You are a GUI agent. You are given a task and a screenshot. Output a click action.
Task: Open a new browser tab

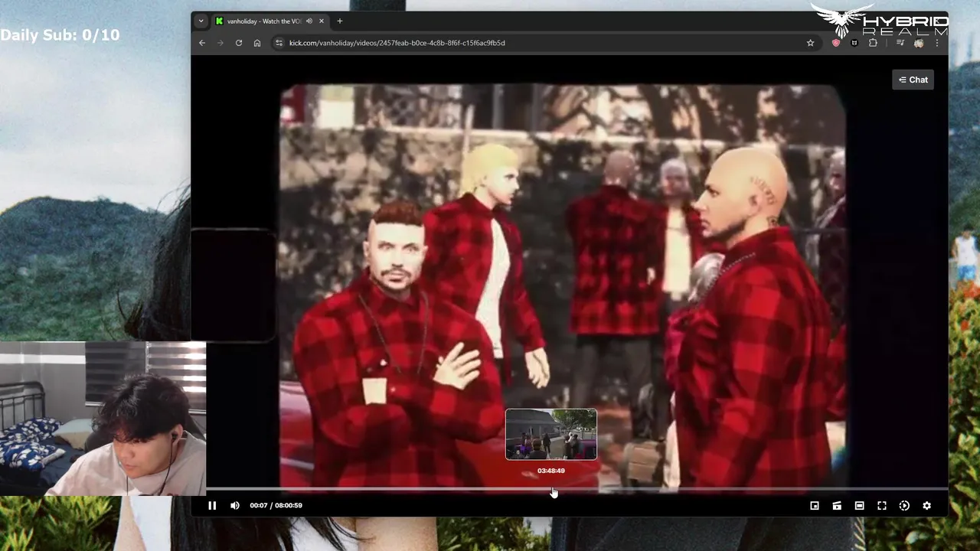click(340, 21)
